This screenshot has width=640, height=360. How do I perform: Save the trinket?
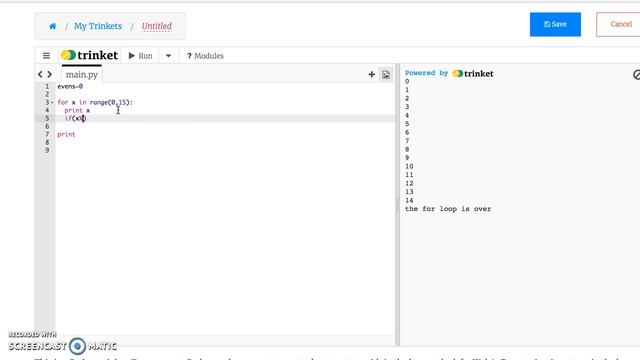[x=555, y=24]
